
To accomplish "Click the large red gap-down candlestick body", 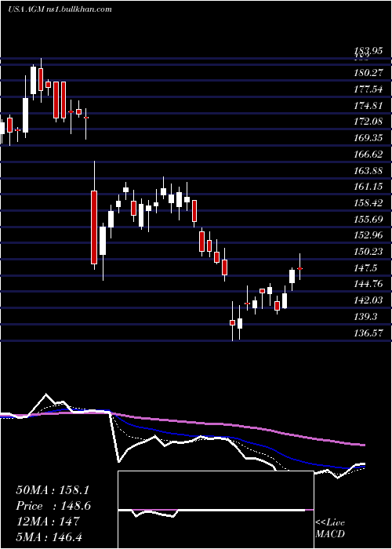I will [94, 227].
